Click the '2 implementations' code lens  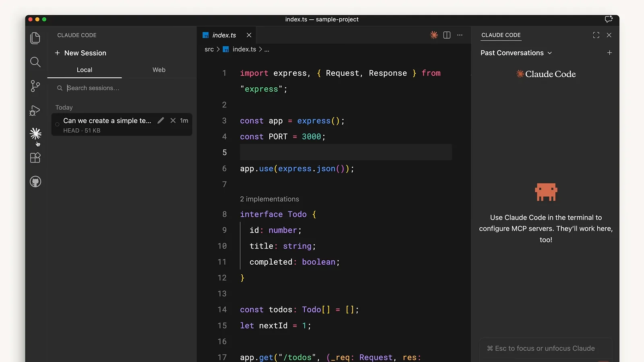coord(269,199)
